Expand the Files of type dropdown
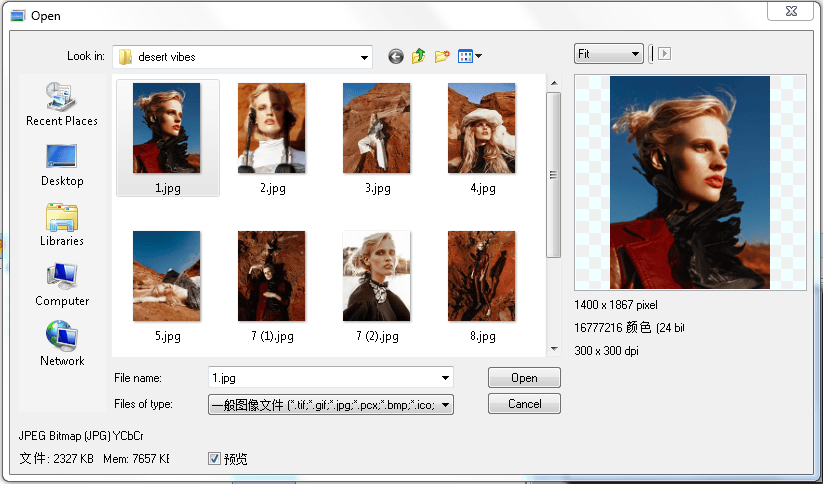This screenshot has width=823, height=484. pos(445,405)
